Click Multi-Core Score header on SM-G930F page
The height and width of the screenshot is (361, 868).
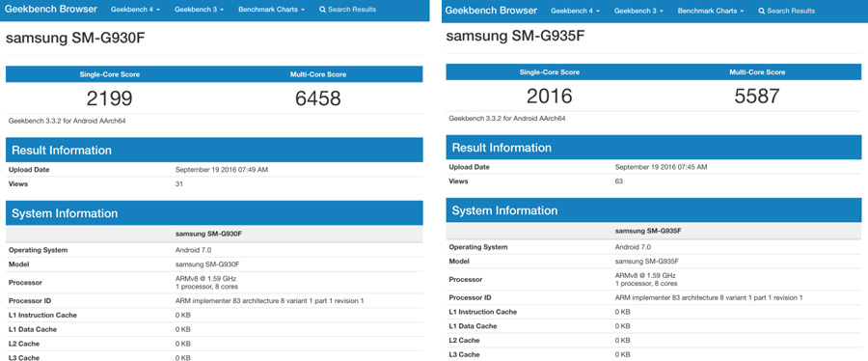pos(317,74)
